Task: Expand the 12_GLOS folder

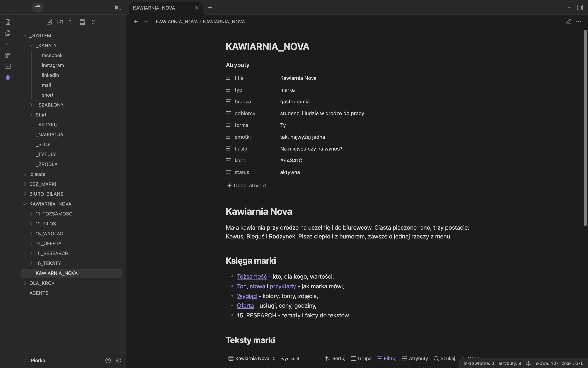Action: (x=31, y=224)
